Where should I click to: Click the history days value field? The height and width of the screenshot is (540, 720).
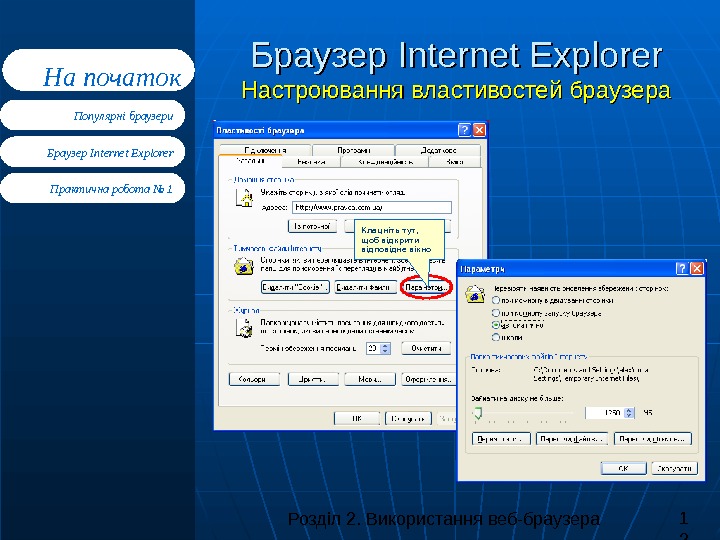coord(373,349)
